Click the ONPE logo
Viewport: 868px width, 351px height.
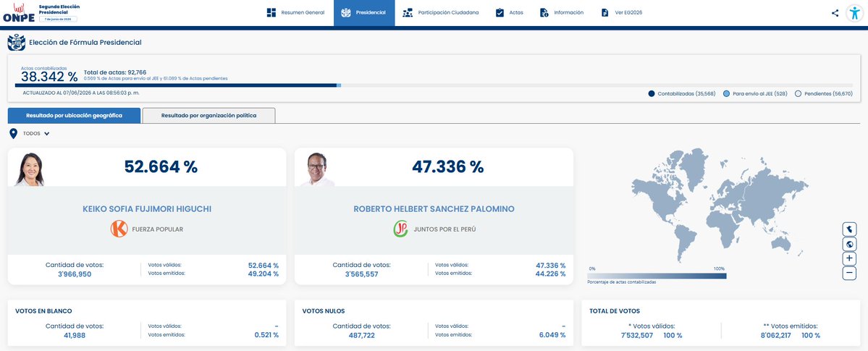(x=19, y=13)
